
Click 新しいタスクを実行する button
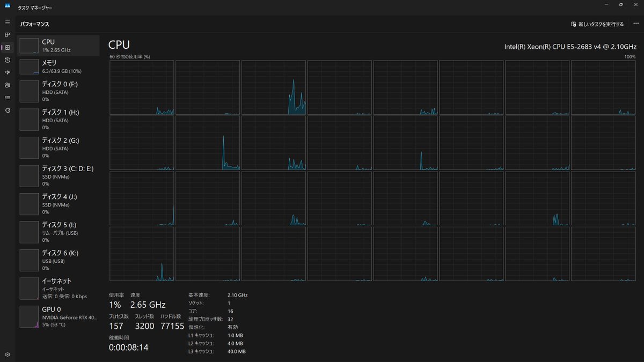click(597, 24)
